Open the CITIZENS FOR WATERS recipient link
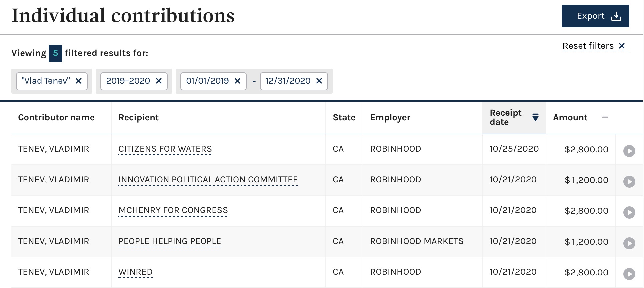Viewport: 644px width, 288px height. coord(165,149)
